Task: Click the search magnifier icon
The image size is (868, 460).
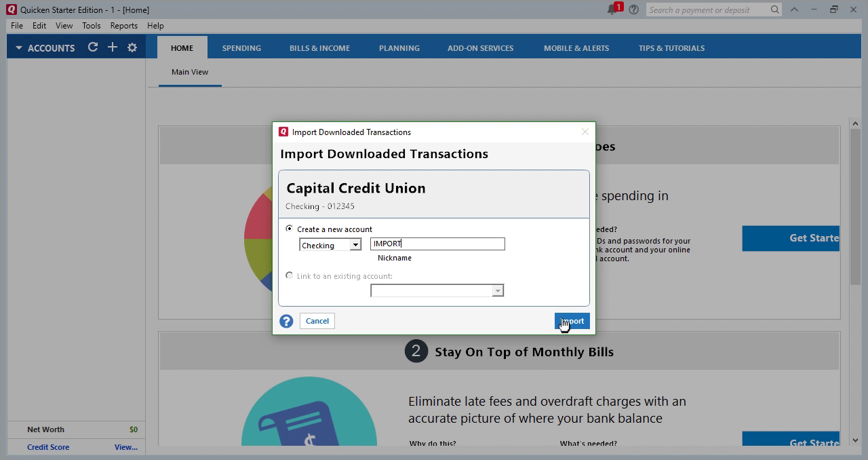Action: point(775,9)
